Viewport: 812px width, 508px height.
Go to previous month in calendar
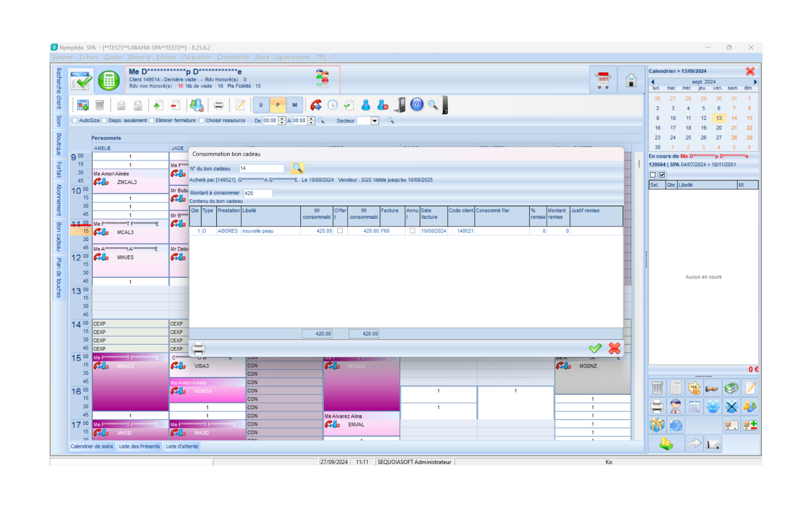[x=653, y=82]
